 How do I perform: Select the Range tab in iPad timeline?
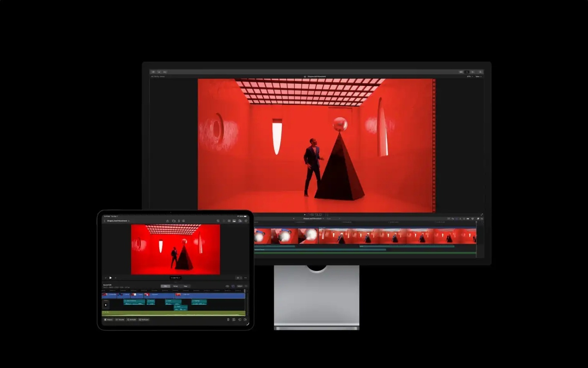[x=176, y=286]
